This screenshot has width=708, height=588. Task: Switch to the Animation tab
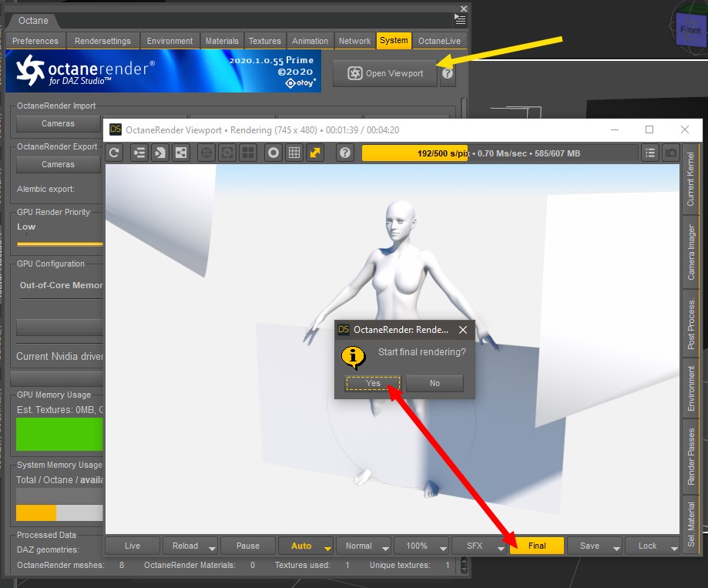(x=310, y=41)
